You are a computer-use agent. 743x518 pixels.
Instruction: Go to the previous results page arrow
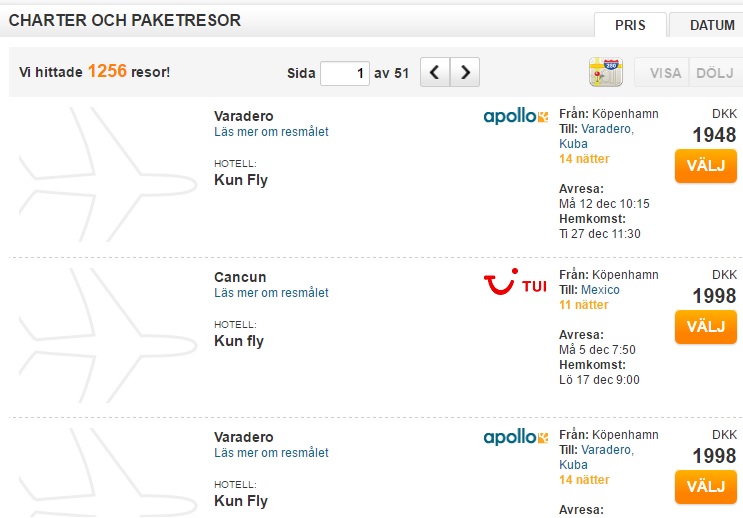[435, 72]
